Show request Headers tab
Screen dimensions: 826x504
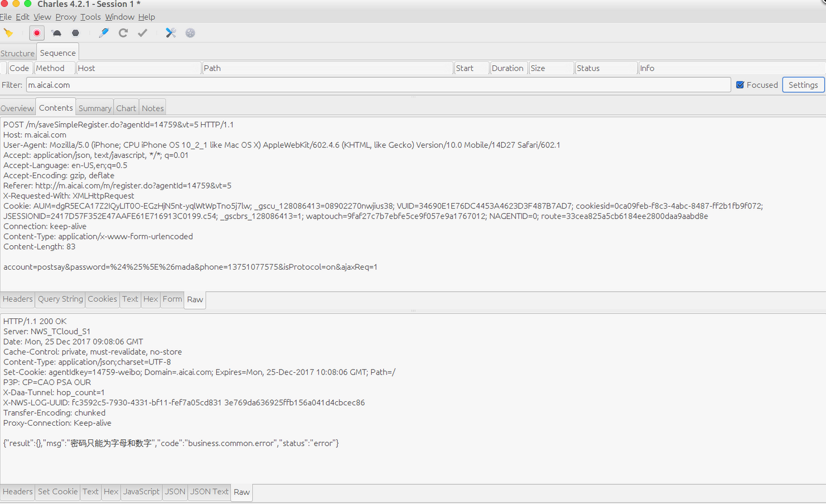pos(18,299)
